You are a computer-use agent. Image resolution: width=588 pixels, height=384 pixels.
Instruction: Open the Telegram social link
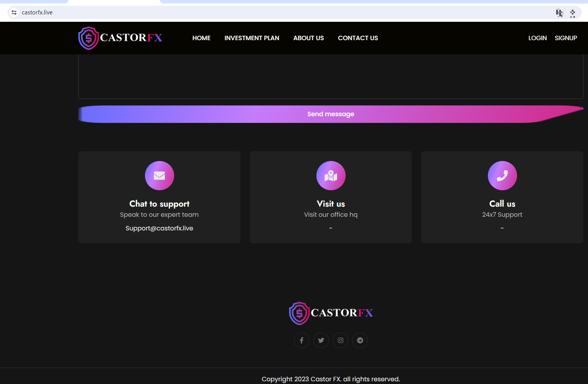click(x=360, y=340)
